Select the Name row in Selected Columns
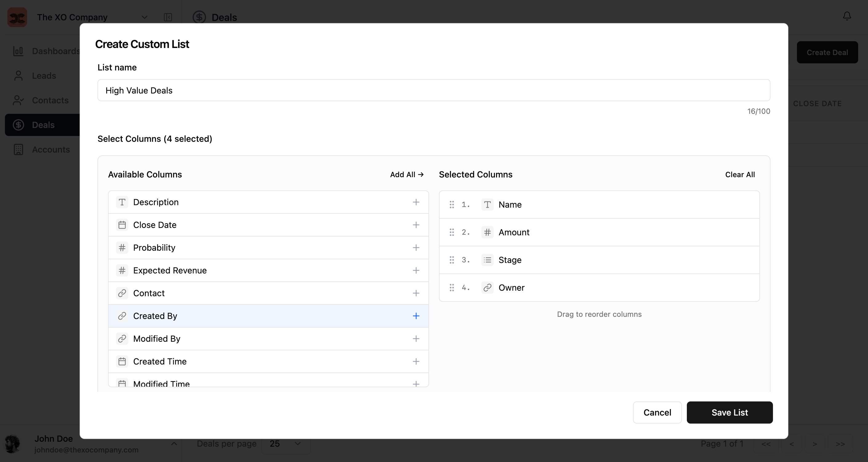 click(x=599, y=205)
